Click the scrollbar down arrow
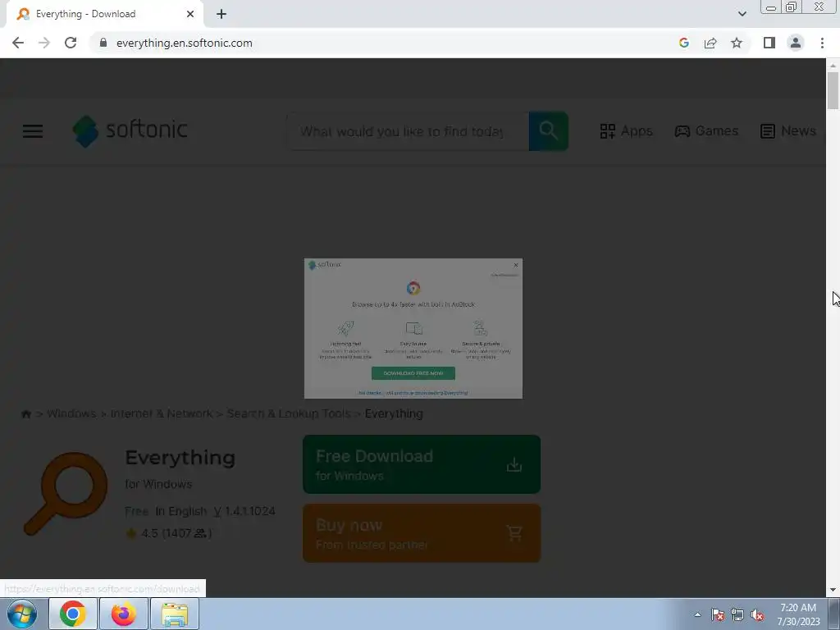This screenshot has width=840, height=630. point(833,590)
